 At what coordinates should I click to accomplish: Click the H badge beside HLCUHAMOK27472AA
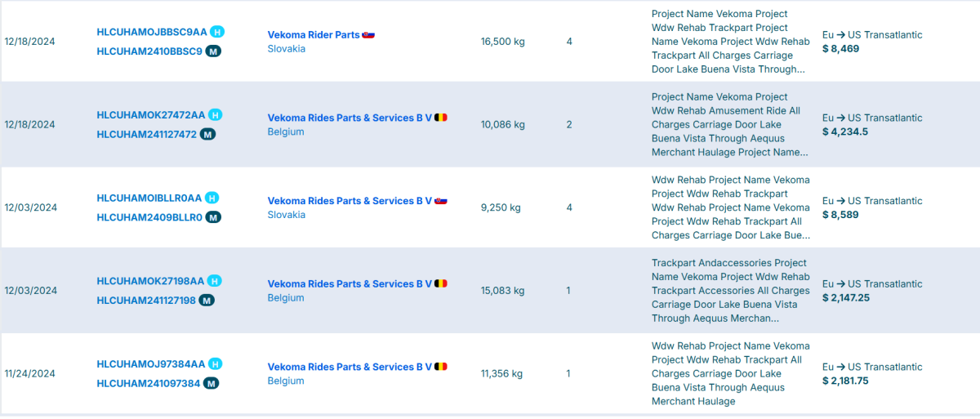tap(216, 115)
